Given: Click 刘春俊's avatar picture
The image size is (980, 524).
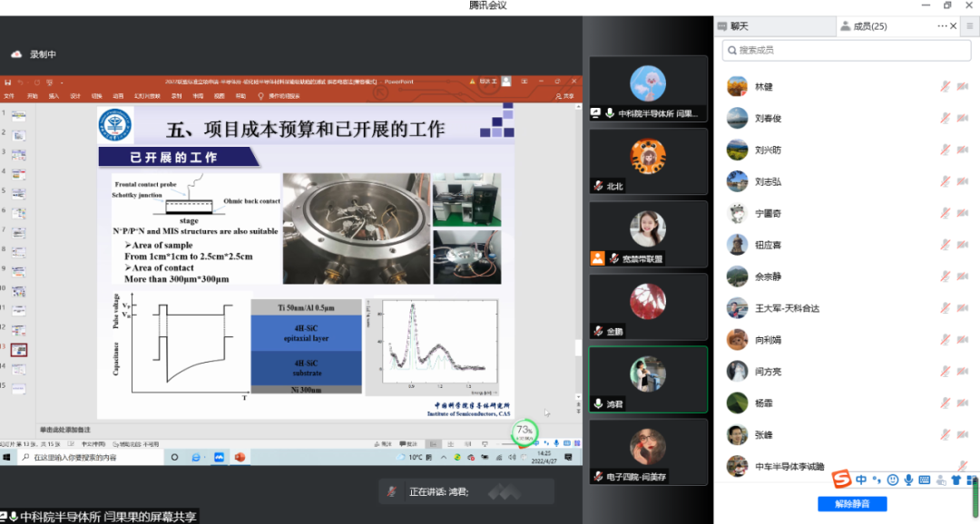Looking at the screenshot, I should [737, 118].
